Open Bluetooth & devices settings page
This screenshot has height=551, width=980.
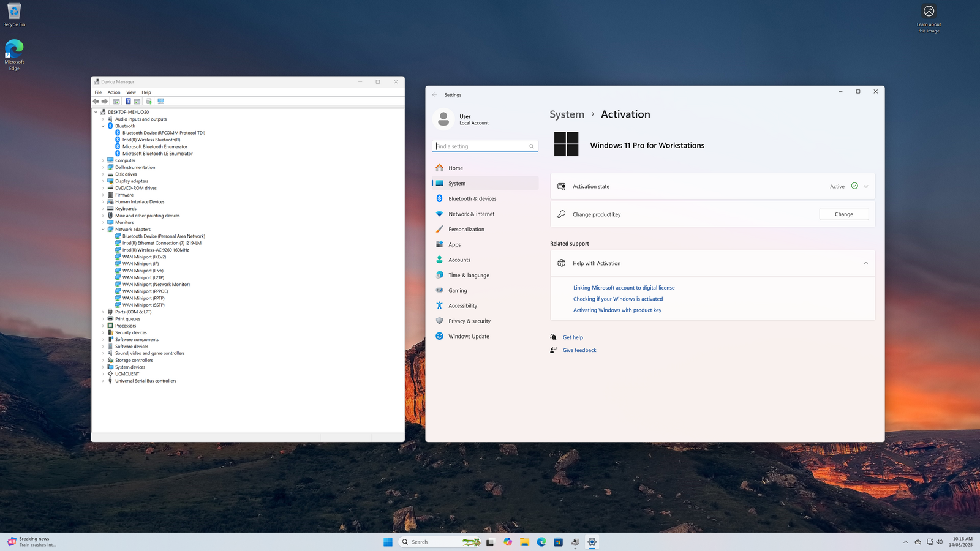pos(472,199)
